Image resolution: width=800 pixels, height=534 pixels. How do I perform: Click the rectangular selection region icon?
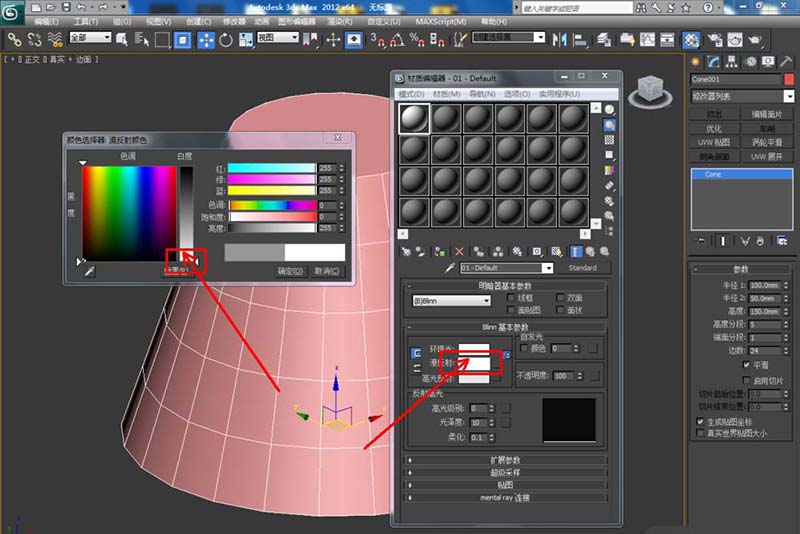161,40
